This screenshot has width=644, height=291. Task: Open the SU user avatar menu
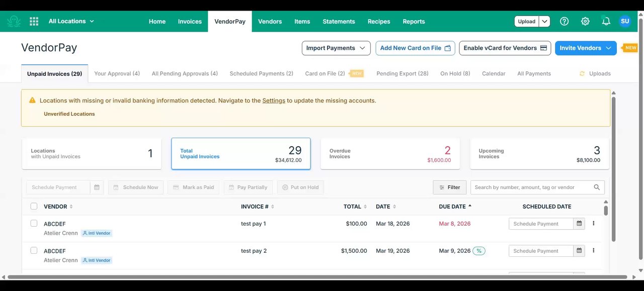[625, 21]
